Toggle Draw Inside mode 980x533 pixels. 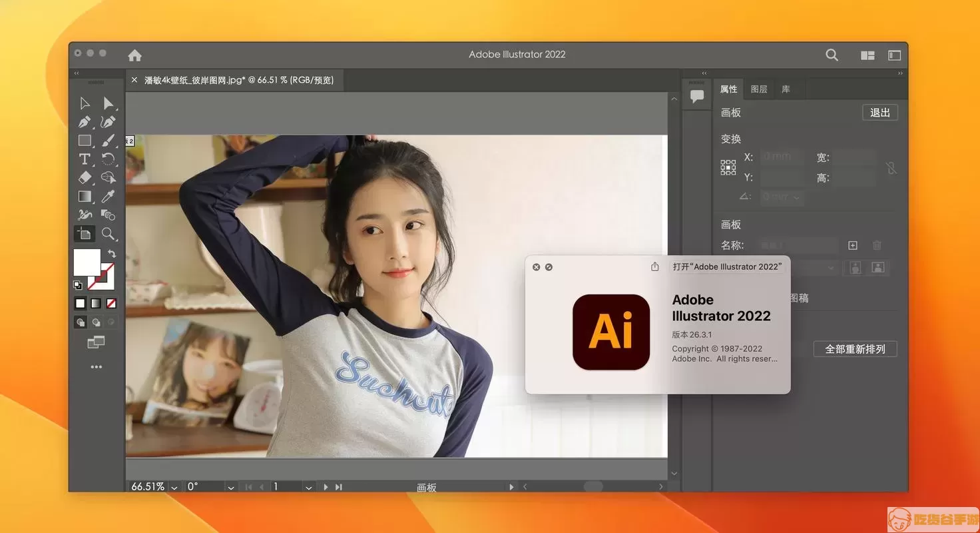tap(111, 322)
